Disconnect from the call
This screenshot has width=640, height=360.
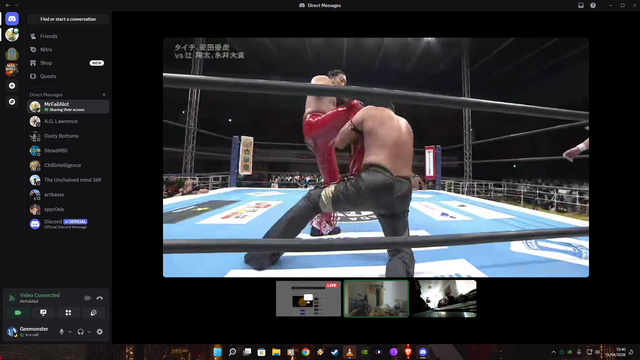click(x=100, y=298)
